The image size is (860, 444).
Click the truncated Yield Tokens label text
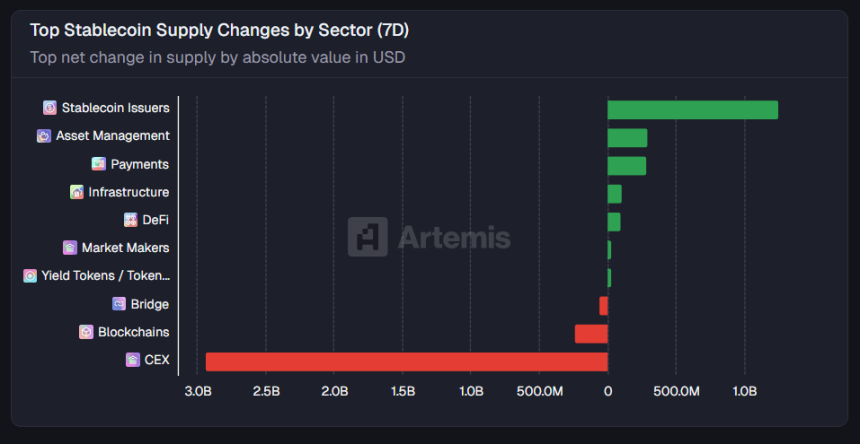pos(105,276)
